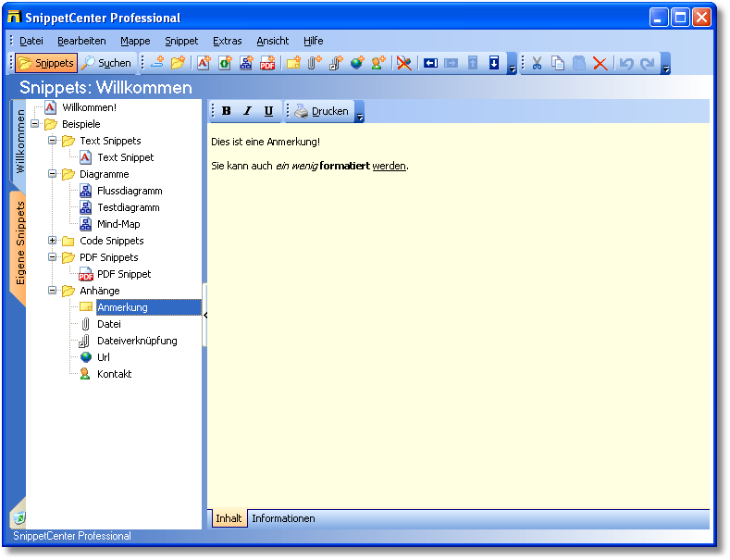Collapse the Text Snippets folder

click(52, 141)
